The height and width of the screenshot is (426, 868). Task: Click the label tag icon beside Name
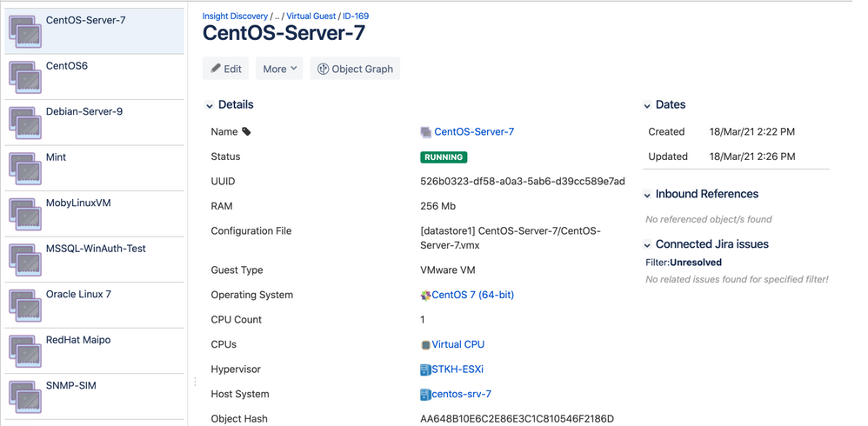coord(247,131)
